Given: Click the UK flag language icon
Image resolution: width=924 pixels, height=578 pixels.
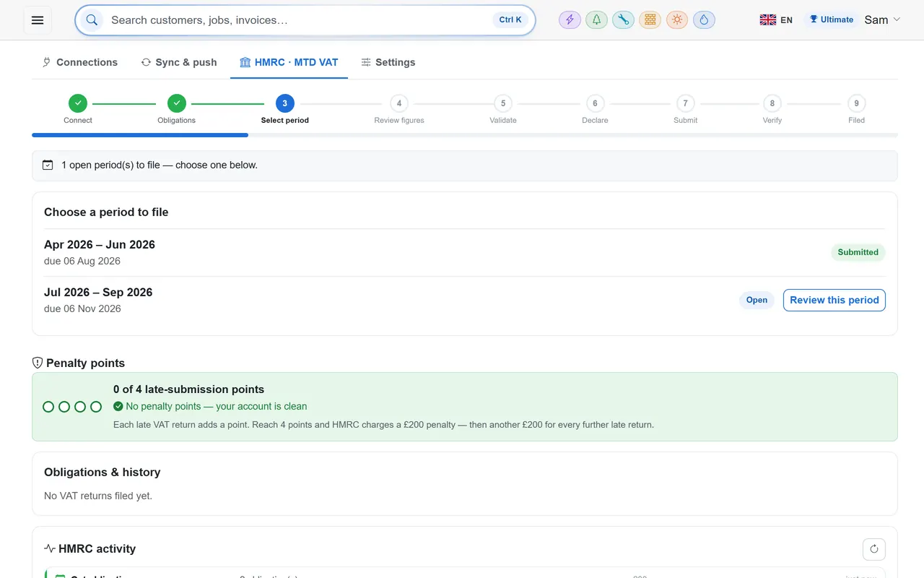Looking at the screenshot, I should [767, 20].
